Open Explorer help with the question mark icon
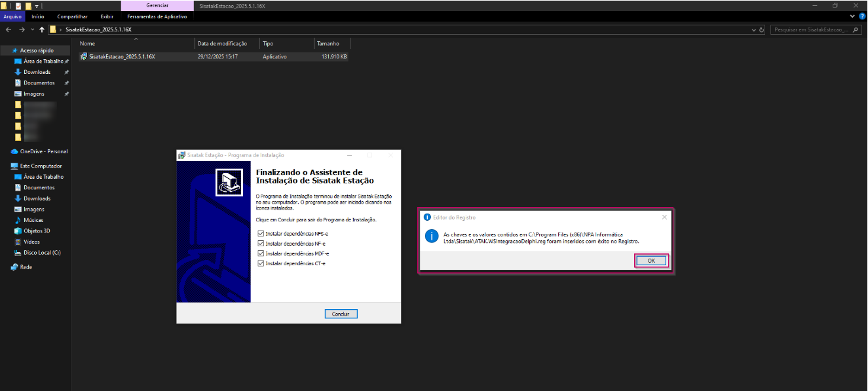868x391 pixels. coord(862,16)
